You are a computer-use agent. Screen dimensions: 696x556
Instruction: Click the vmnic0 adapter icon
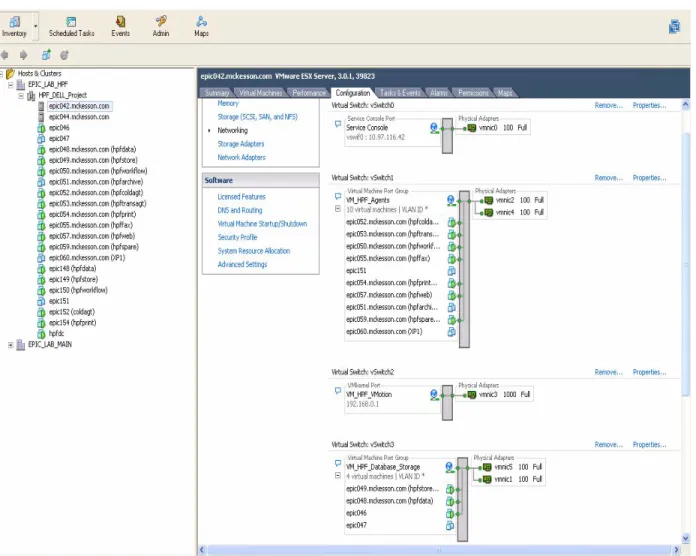472,128
